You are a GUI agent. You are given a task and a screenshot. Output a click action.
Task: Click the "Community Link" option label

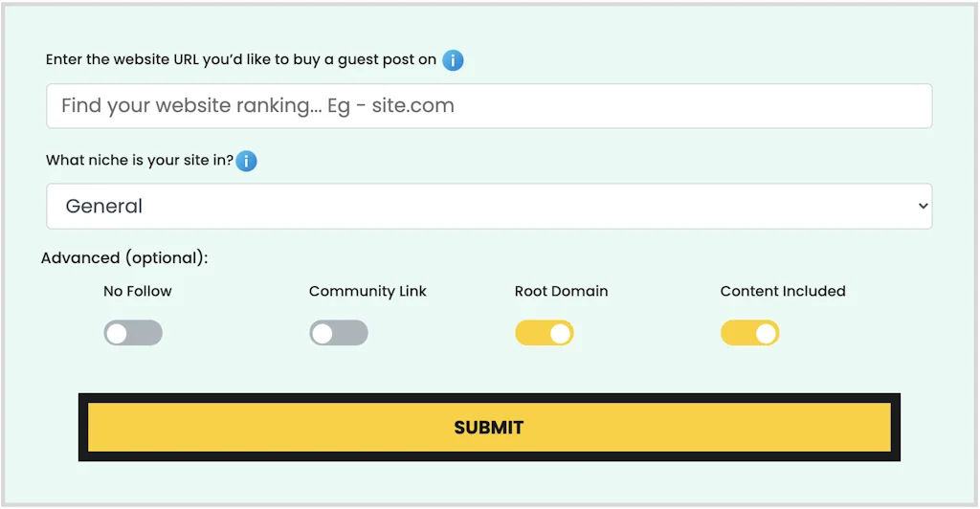(x=367, y=291)
